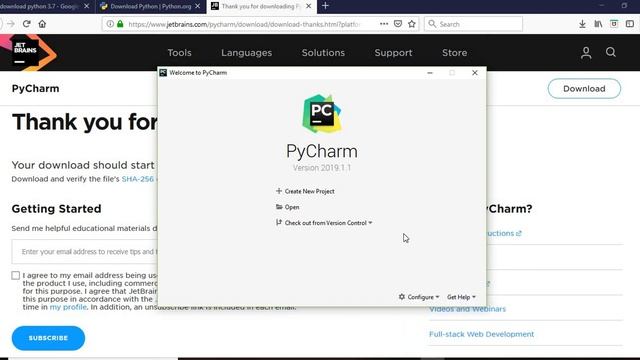Open Full-stack Web Development link
640x360 pixels.
point(481,334)
